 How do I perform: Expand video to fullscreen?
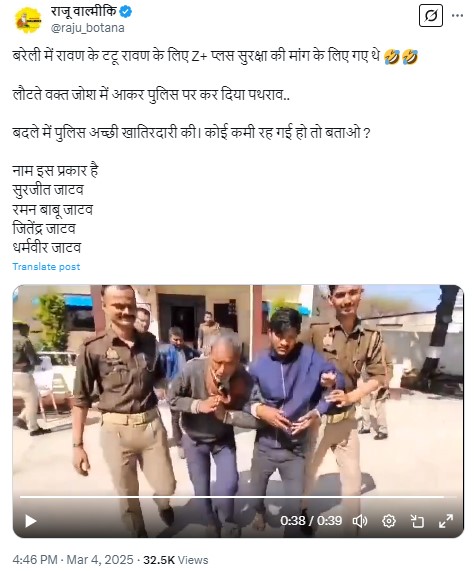tap(446, 521)
